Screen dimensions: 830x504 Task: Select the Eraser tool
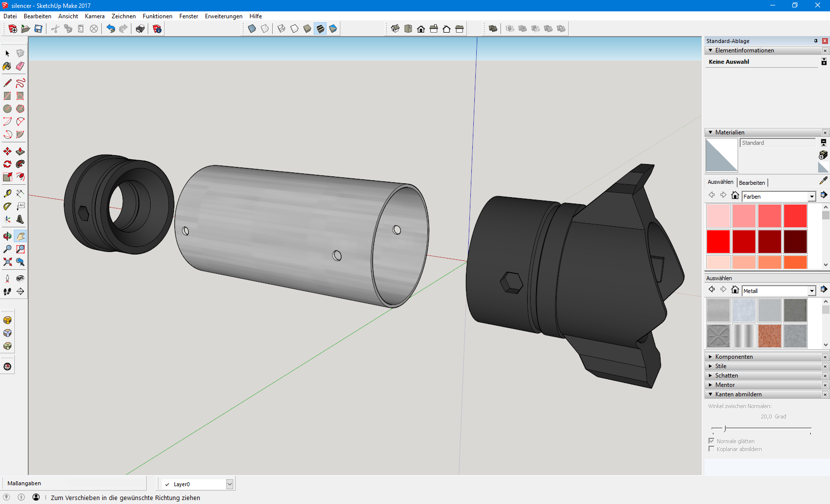tap(20, 66)
